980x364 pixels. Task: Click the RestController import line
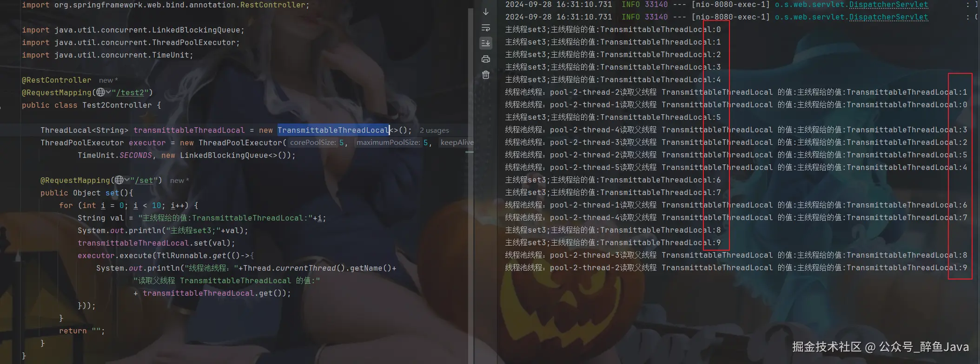point(166,5)
